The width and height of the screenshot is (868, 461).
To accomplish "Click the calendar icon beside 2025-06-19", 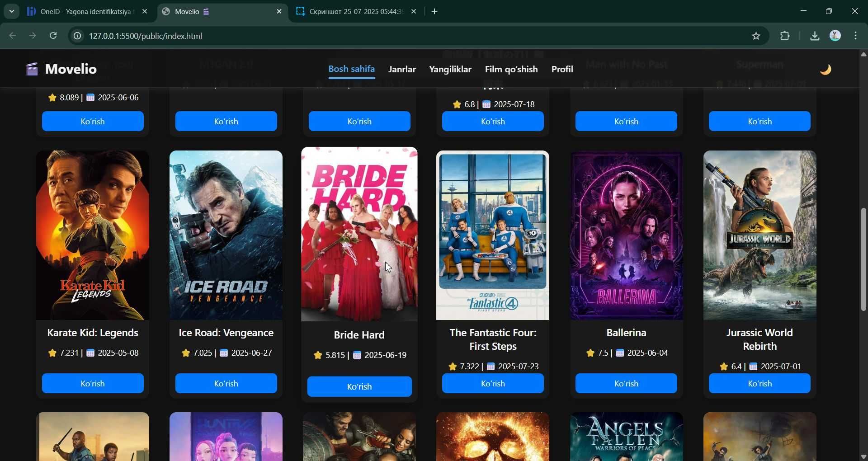I will (357, 355).
